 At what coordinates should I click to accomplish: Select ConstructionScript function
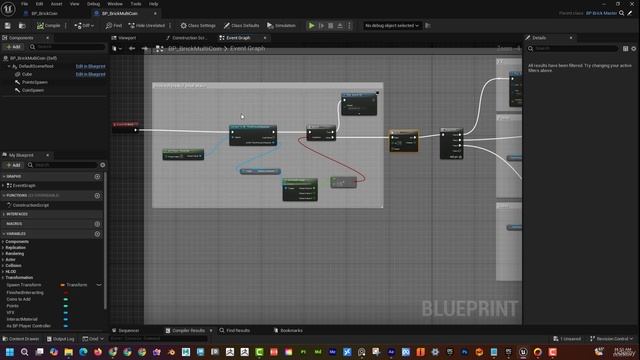point(31,205)
